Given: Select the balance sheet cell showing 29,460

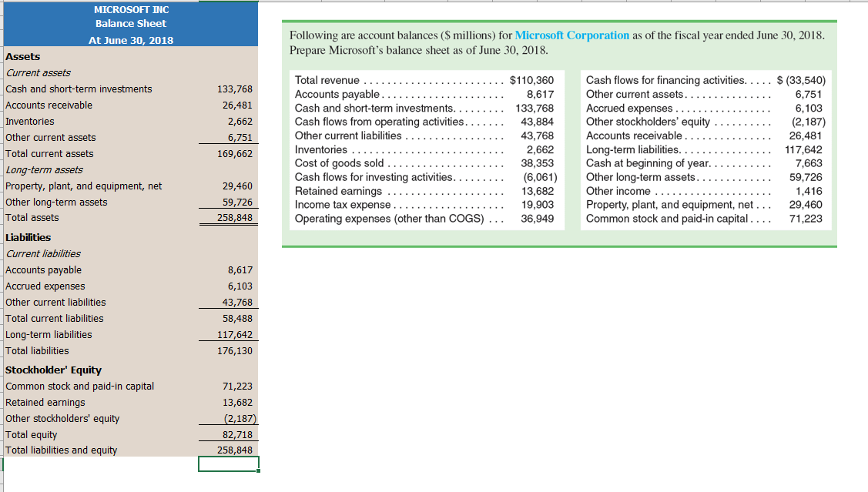Looking at the screenshot, I should point(237,186).
